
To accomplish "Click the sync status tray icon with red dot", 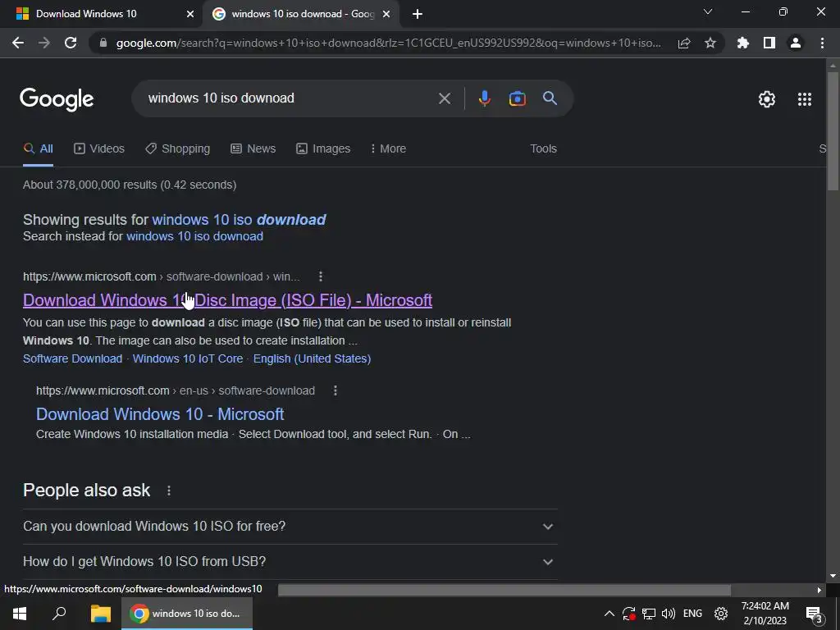I will click(x=629, y=614).
